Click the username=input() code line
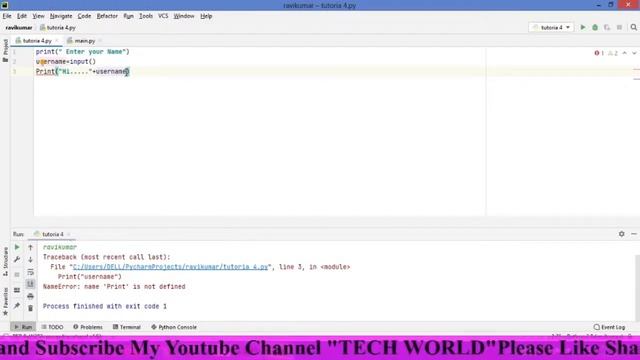640x360 pixels. tap(66, 62)
